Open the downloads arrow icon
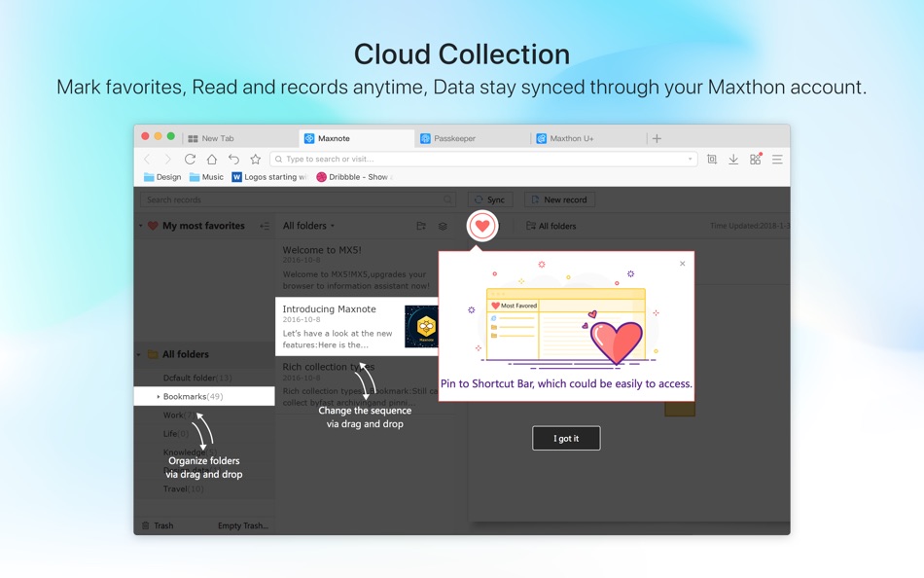This screenshot has width=924, height=578. click(x=733, y=160)
